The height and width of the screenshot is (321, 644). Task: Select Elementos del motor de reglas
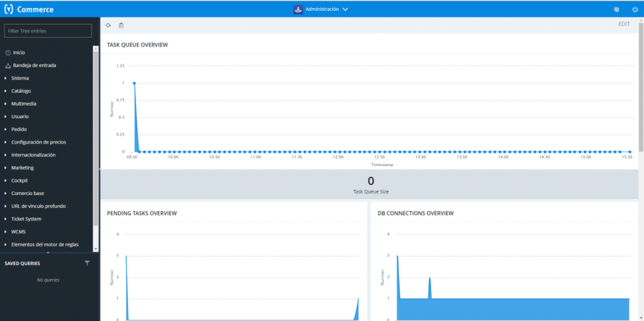click(x=45, y=244)
